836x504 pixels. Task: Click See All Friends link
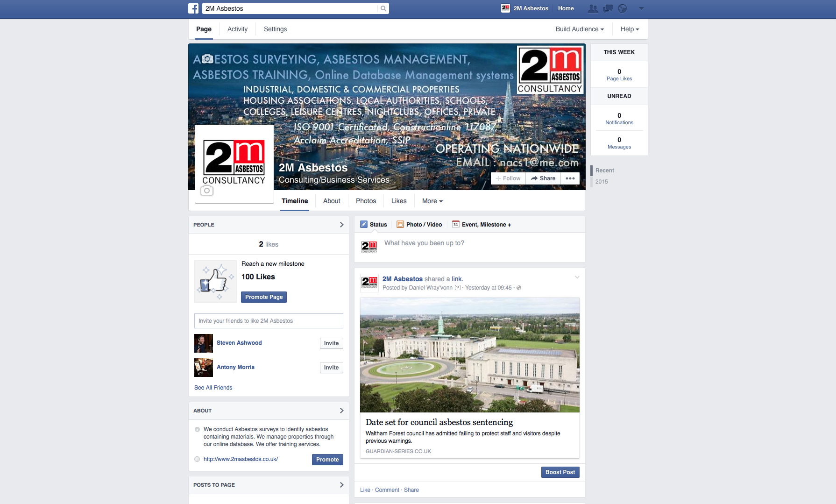(213, 388)
